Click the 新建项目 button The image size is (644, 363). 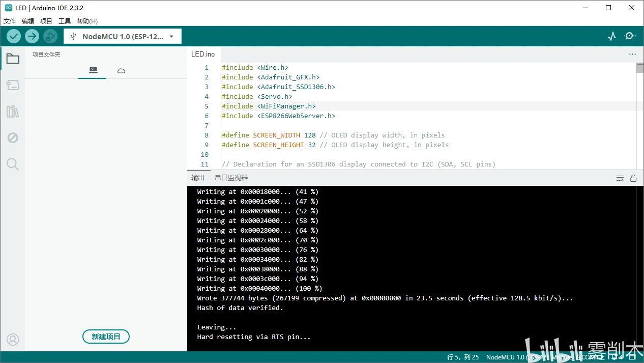pyautogui.click(x=106, y=337)
